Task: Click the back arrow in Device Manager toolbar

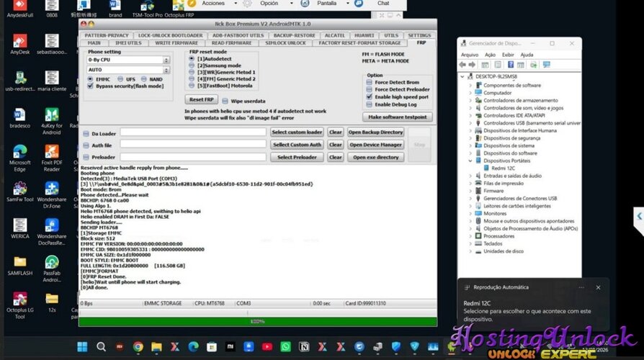Action: 463,65
